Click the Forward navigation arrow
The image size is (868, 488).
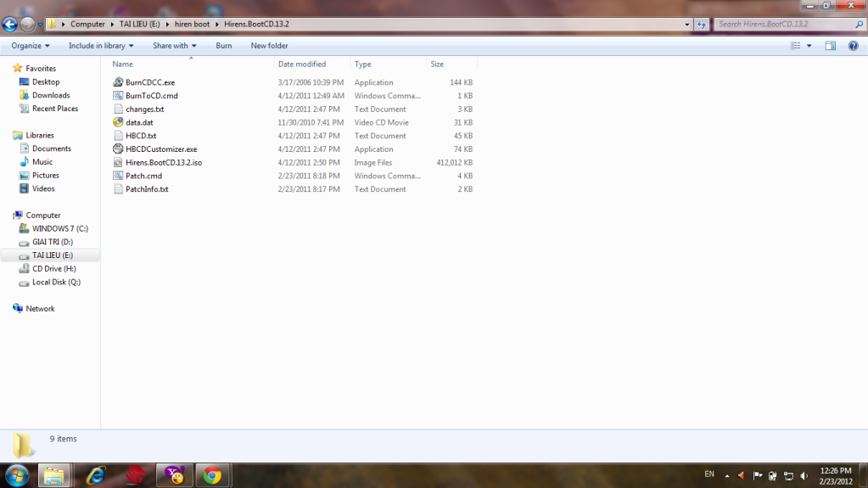[27, 25]
